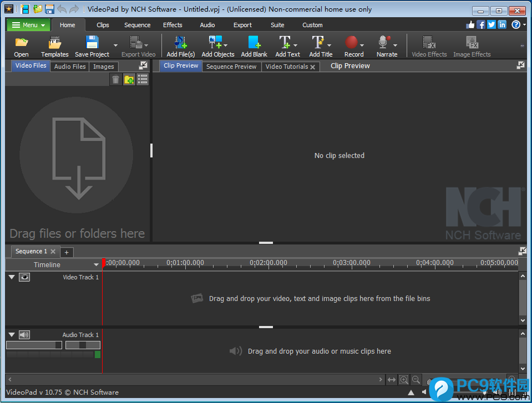Click the zoom in selection magnifier icon
Image resolution: width=532 pixels, height=403 pixels.
(x=404, y=380)
